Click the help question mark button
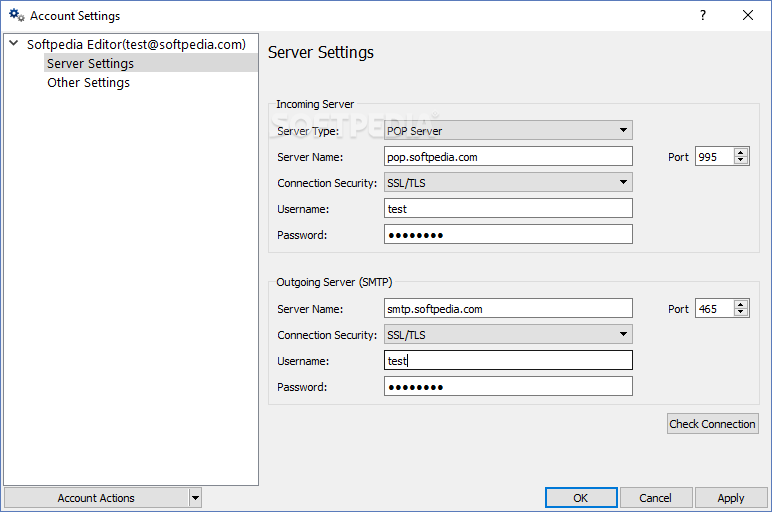The height and width of the screenshot is (512, 772). coord(703,15)
